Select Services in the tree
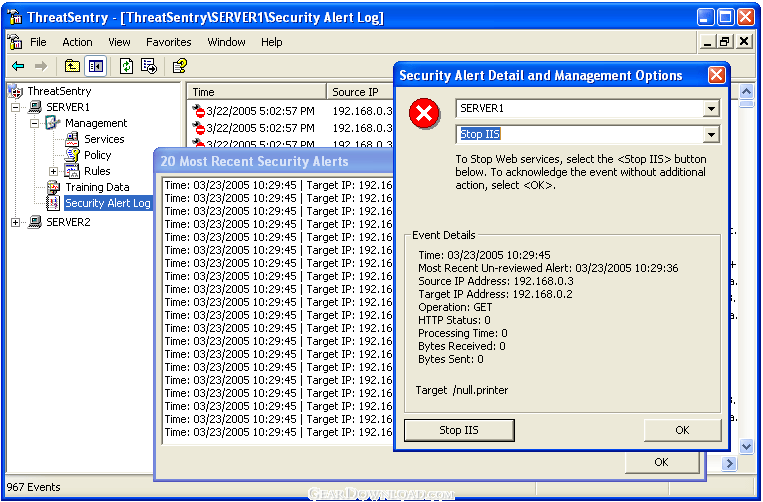This screenshot has width=763, height=502. [104, 139]
